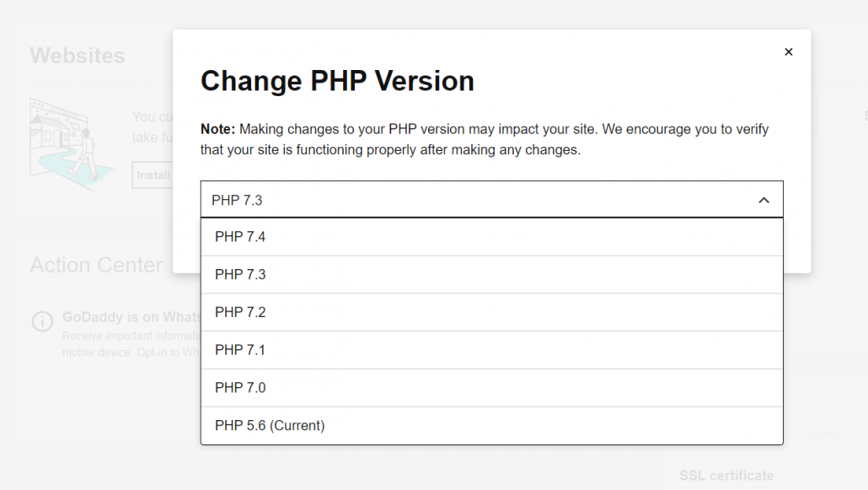
Task: Click the Action Center heading
Action: 96,265
